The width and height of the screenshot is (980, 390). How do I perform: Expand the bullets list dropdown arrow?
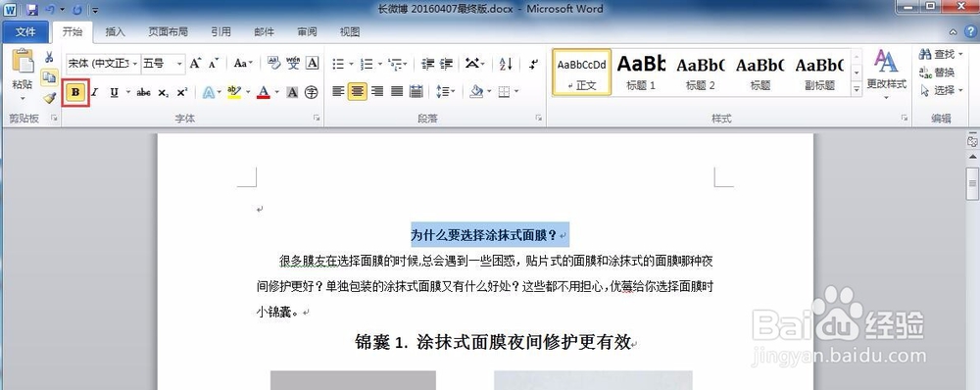(351, 64)
